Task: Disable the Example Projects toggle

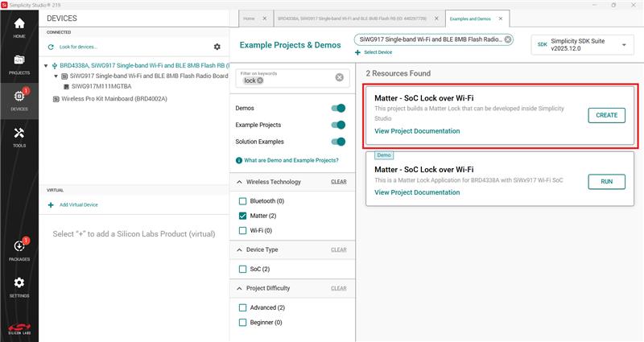Action: click(338, 125)
